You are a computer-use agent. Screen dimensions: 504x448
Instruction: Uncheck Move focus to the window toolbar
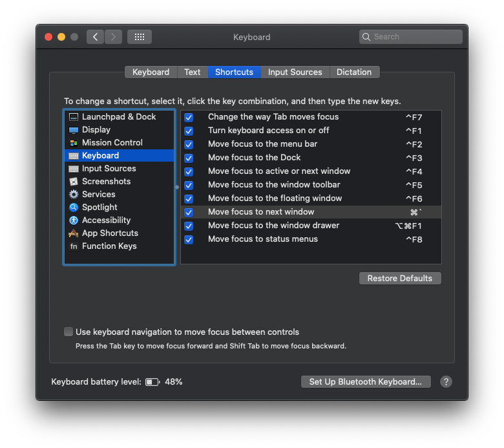point(189,186)
